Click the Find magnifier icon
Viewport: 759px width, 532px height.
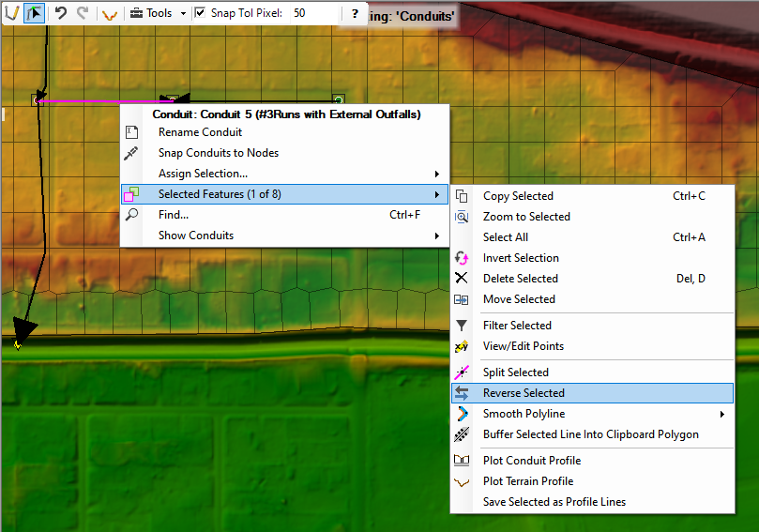(x=132, y=215)
